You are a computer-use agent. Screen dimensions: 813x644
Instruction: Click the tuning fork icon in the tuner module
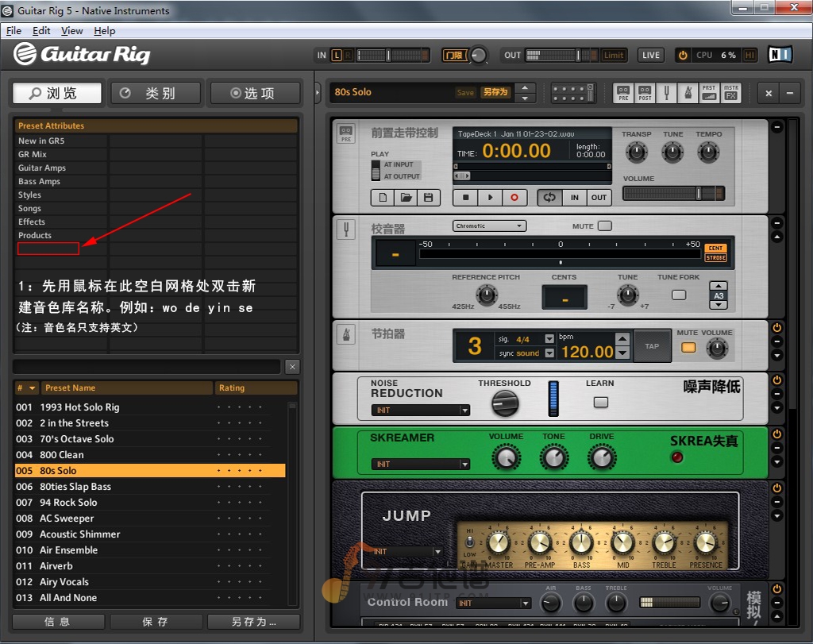pyautogui.click(x=346, y=229)
